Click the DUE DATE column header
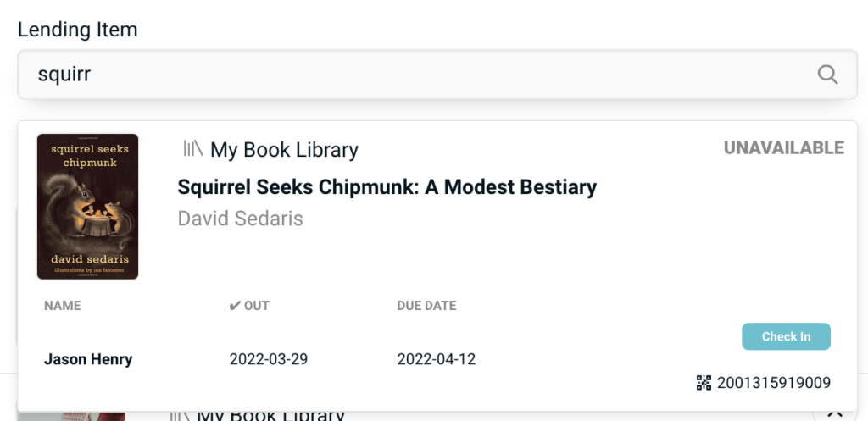Image resolution: width=868 pixels, height=421 pixels. coord(426,306)
